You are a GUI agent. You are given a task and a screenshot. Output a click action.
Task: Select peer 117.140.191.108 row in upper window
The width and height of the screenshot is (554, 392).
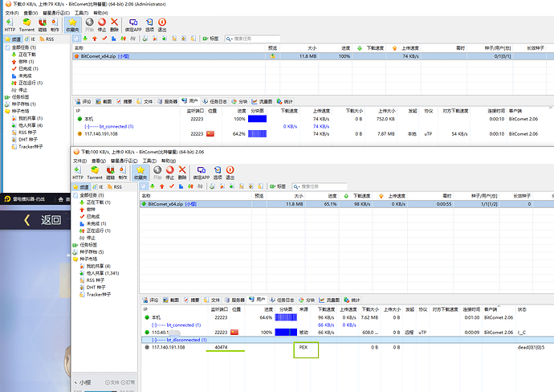(x=313, y=134)
